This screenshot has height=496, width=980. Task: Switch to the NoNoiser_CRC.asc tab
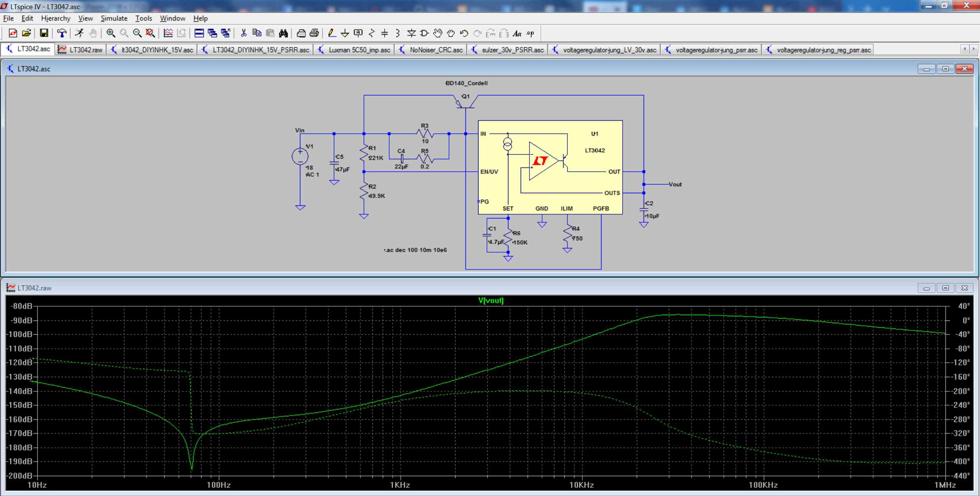click(x=431, y=50)
